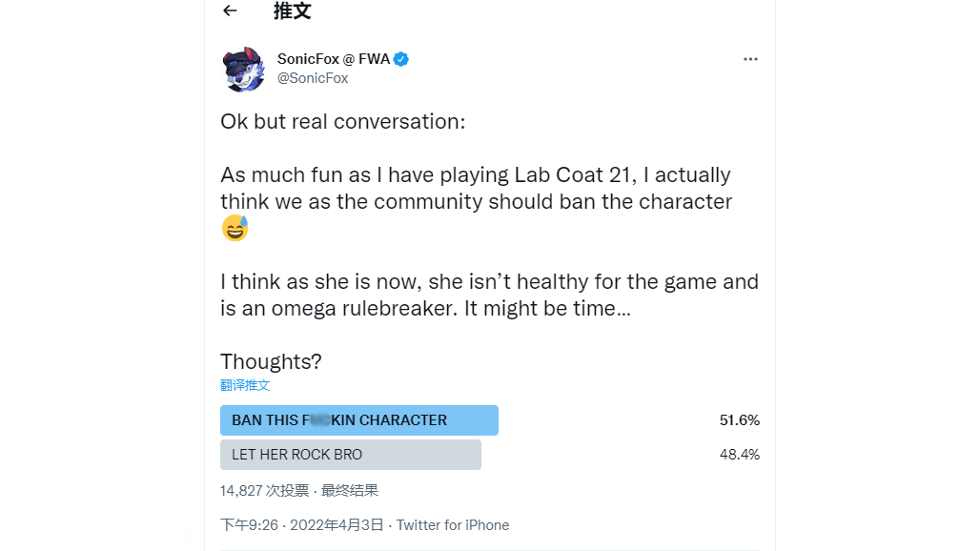
Task: Click the 48.4% poll result value
Action: coord(740,455)
